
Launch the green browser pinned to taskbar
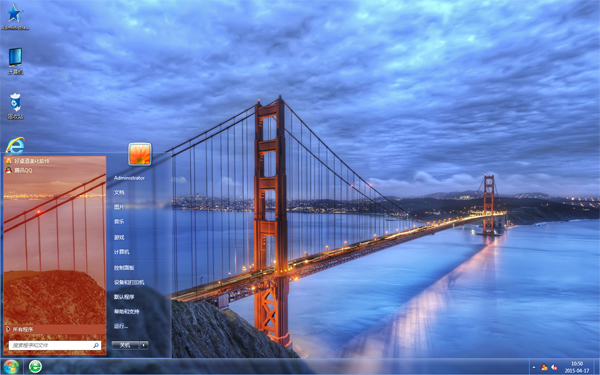click(35, 367)
